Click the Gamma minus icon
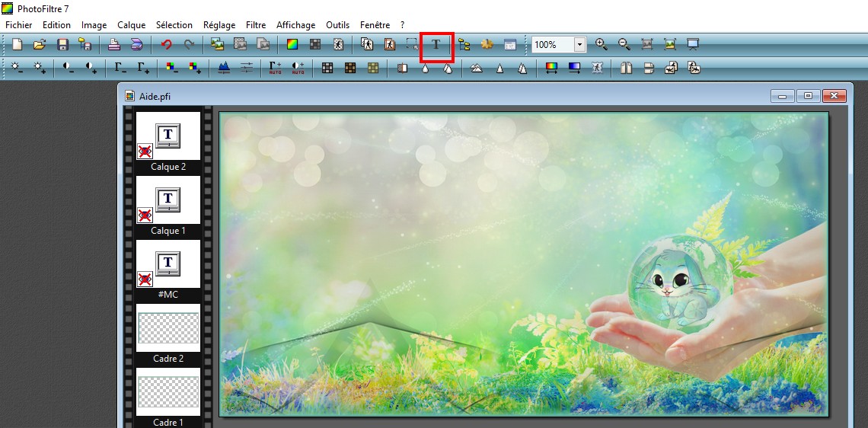Viewport: 868px width, 428px height. (120, 68)
